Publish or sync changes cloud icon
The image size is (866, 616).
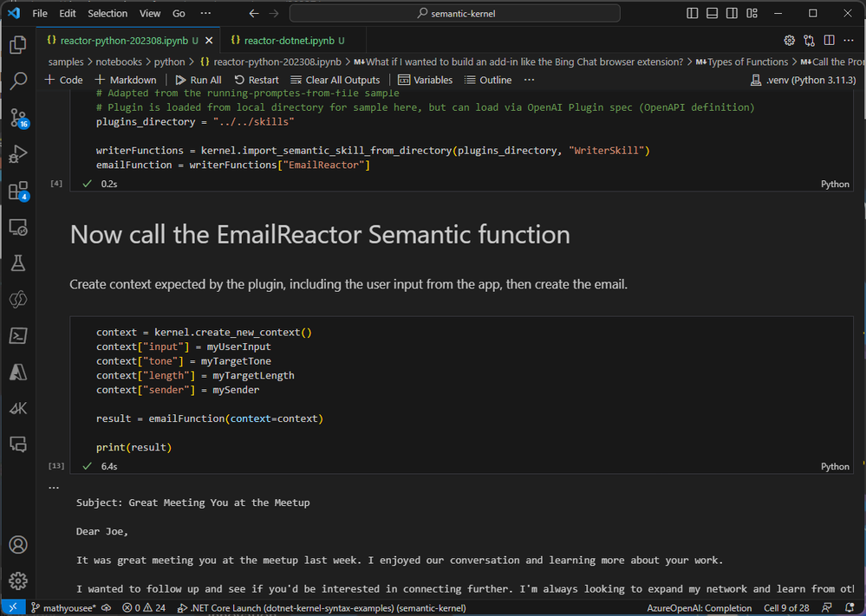106,607
